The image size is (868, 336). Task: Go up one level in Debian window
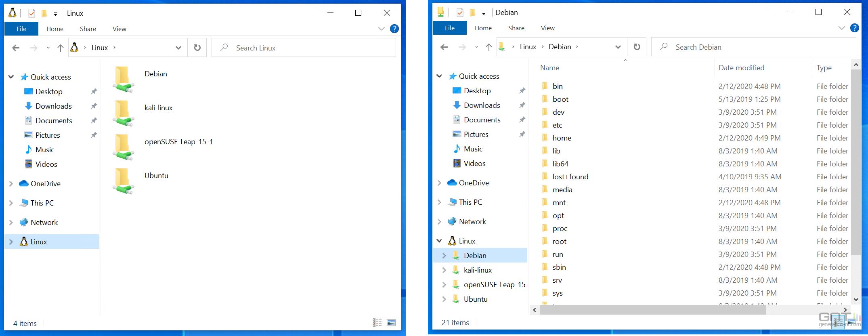pos(489,47)
